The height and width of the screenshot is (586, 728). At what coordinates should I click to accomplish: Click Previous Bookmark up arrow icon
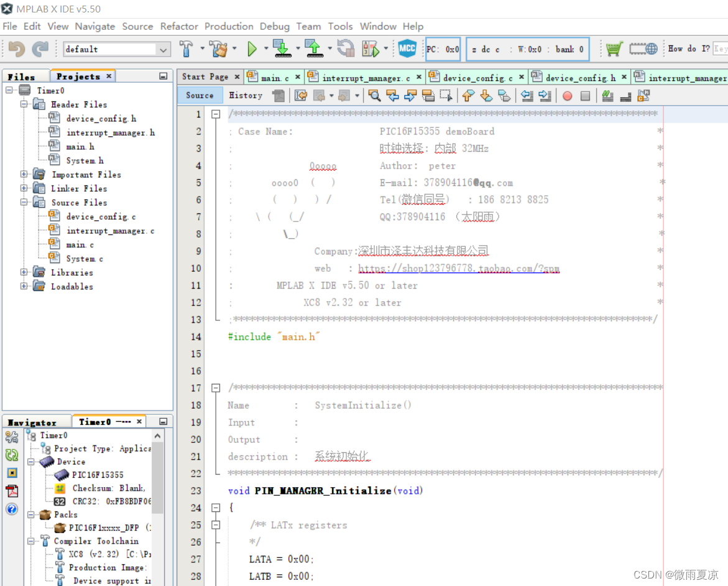click(468, 96)
